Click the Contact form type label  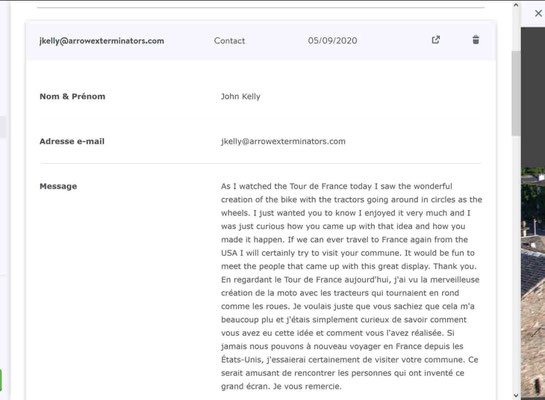pos(229,41)
